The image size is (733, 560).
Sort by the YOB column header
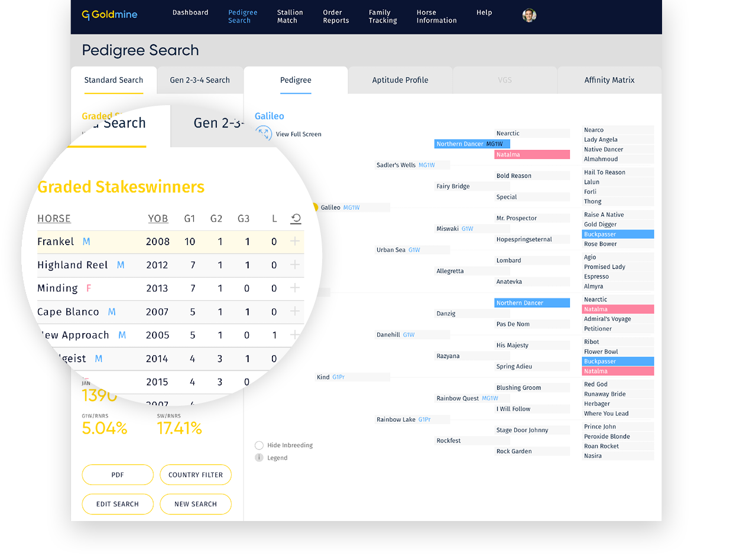158,219
